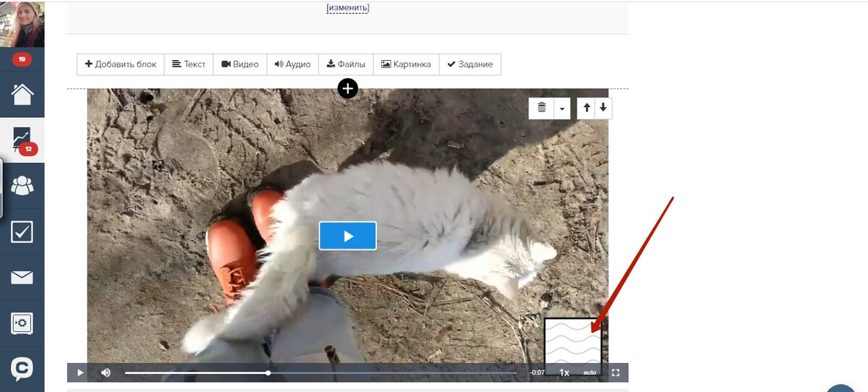The height and width of the screenshot is (392, 868).
Task: Click the black plus insert-block icon
Action: [348, 88]
